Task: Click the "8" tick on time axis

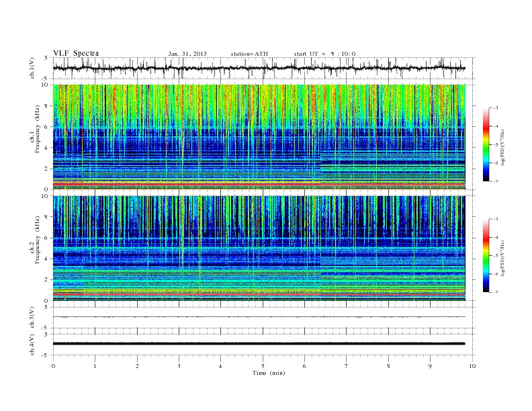Action: (x=388, y=366)
